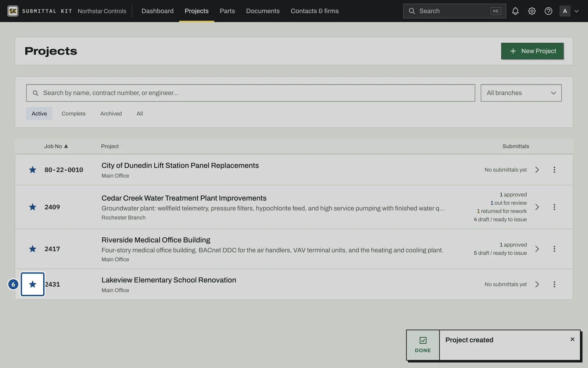Open Lakeview Elementary School Renovation project
588x368 pixels.
pos(169,280)
